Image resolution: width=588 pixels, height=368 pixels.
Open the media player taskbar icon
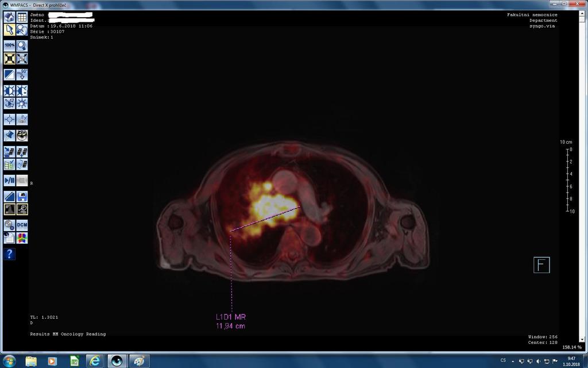(52, 361)
